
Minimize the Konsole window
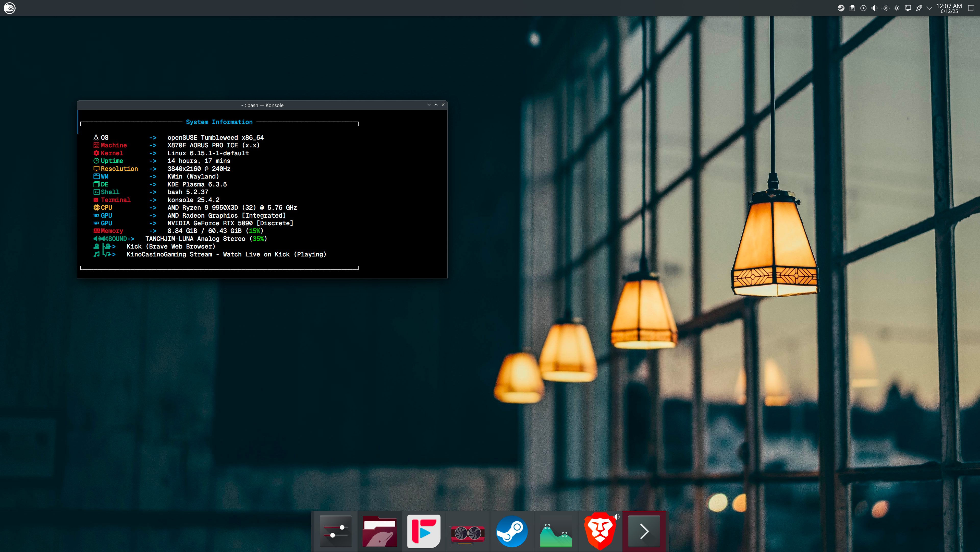coord(429,105)
